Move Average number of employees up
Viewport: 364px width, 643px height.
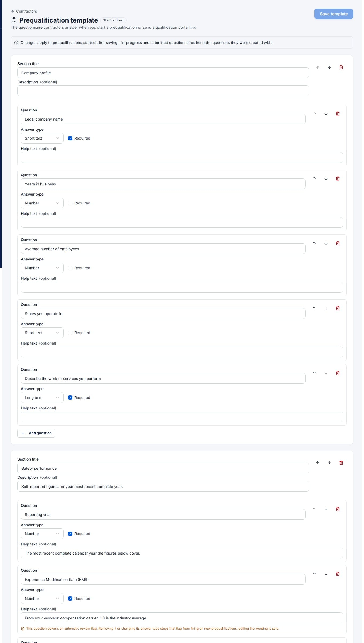(x=314, y=243)
